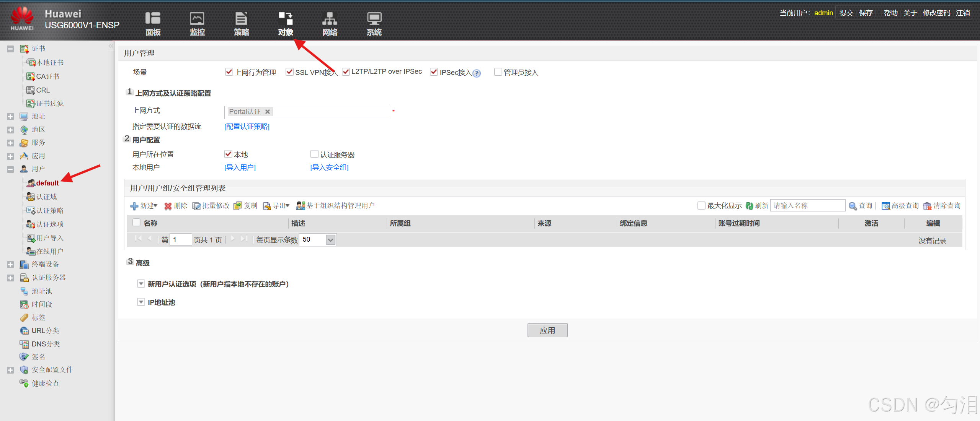The width and height of the screenshot is (980, 421).
Task: Select 认证策略 in the left tree
Action: click(50, 211)
